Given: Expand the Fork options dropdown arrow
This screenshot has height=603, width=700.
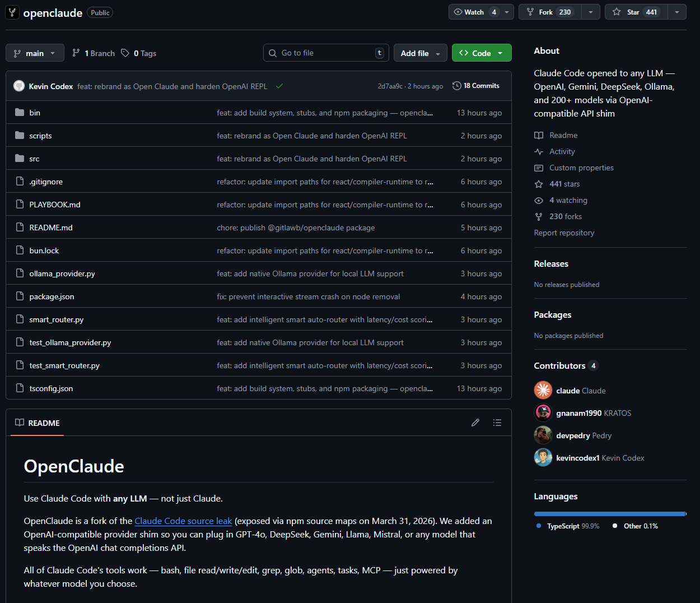Looking at the screenshot, I should 591,12.
